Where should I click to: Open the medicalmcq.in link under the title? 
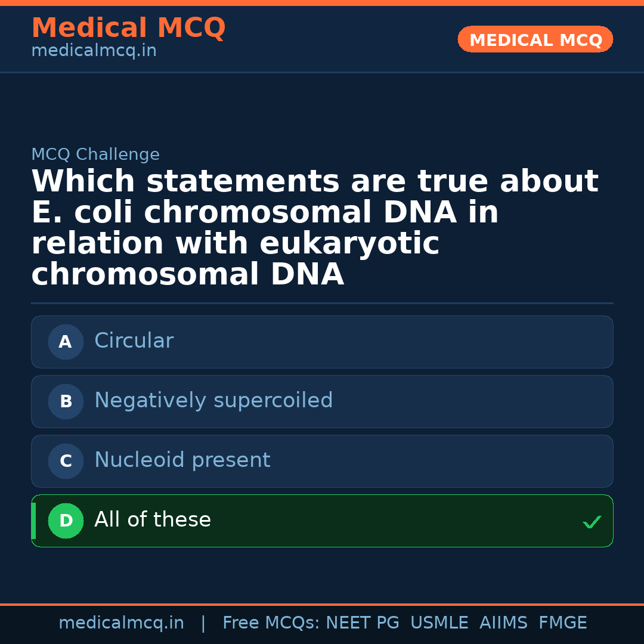tap(94, 51)
